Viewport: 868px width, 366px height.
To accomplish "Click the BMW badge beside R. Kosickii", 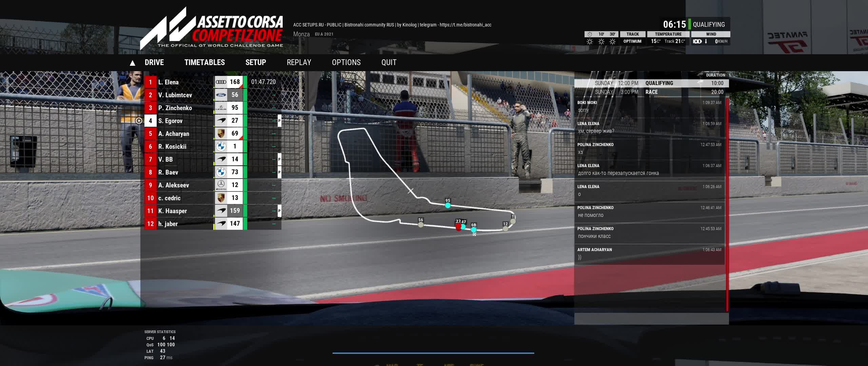I will tap(221, 146).
